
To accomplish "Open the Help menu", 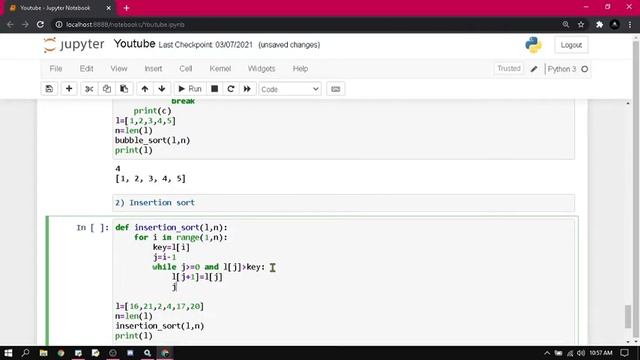I will (300, 69).
